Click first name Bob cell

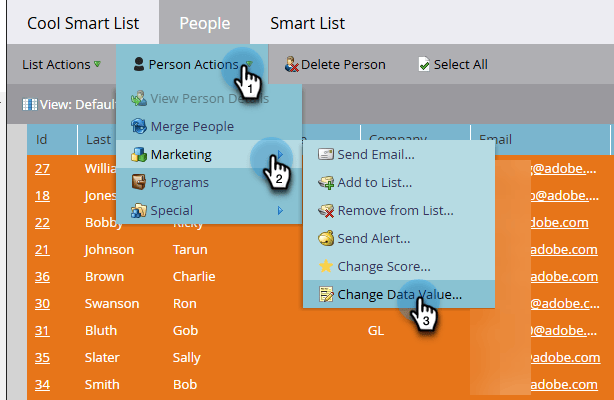pos(185,385)
